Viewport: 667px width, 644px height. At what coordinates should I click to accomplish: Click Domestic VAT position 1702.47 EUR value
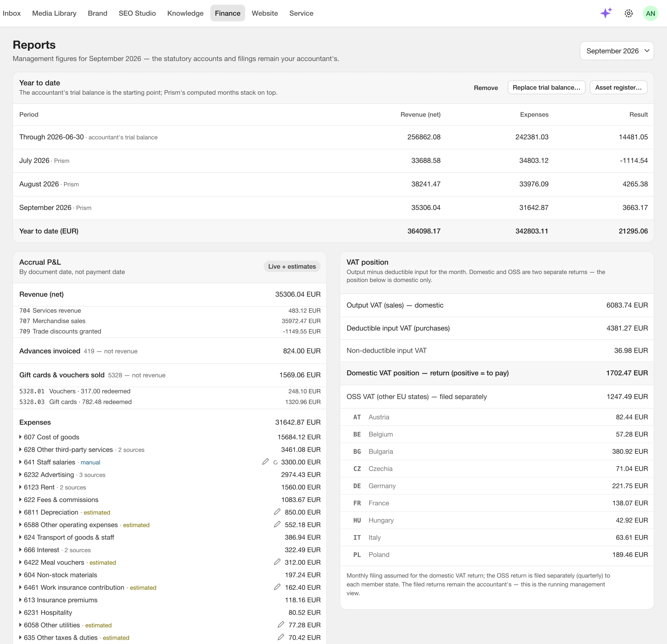pos(627,373)
